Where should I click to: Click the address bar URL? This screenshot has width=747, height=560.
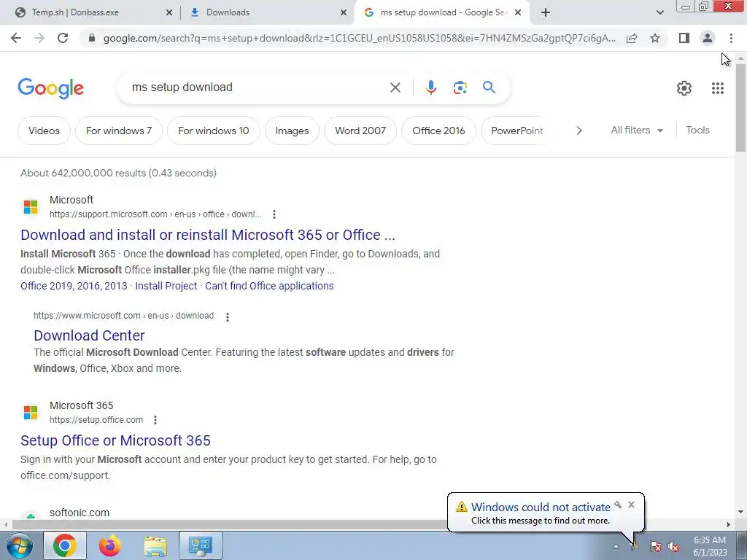(x=359, y=38)
